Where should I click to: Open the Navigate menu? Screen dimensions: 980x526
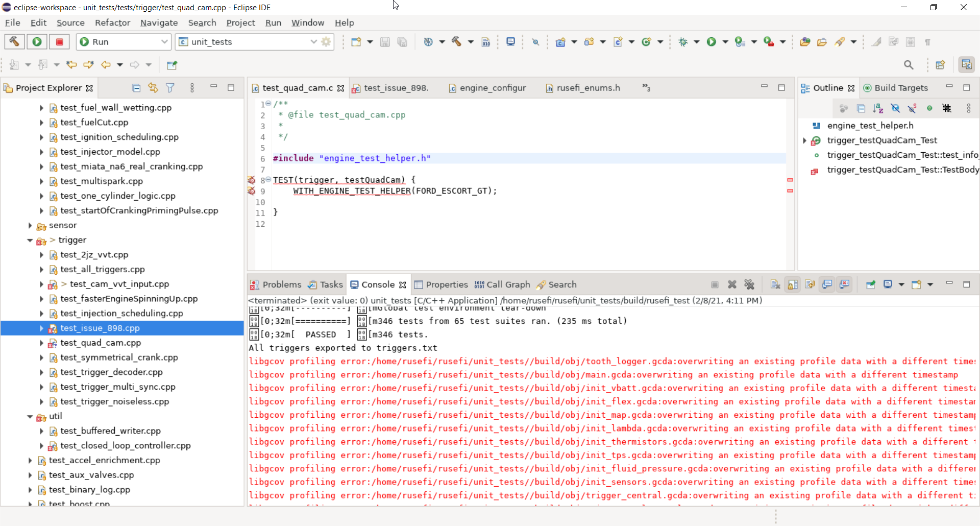tap(159, 23)
